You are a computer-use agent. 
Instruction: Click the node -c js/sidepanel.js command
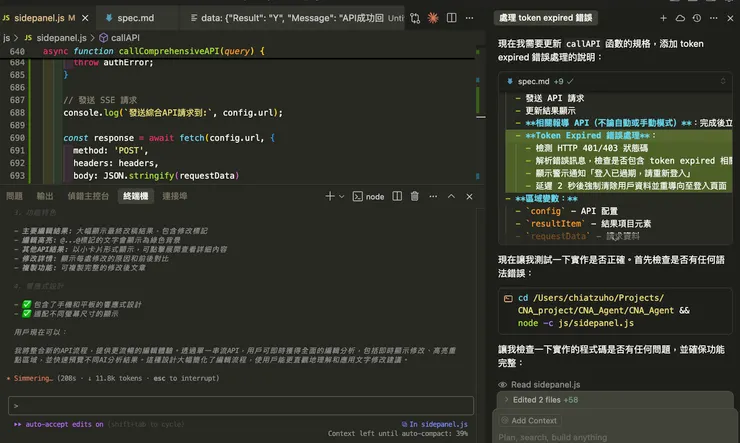[576, 323]
